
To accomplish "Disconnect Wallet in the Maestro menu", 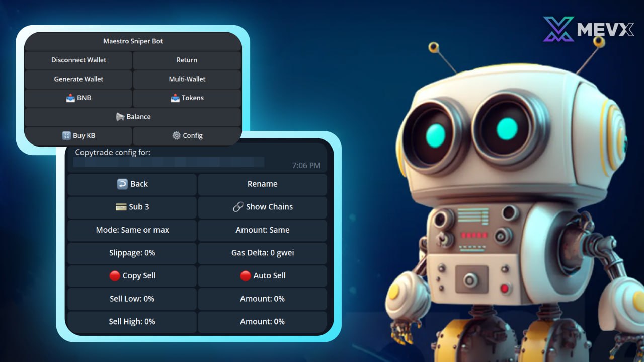I will pos(78,60).
